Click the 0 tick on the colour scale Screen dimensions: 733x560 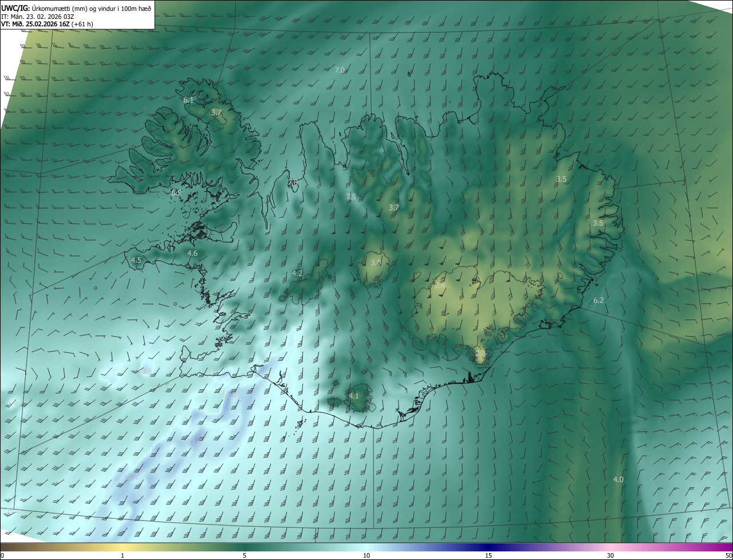pyautogui.click(x=2, y=555)
